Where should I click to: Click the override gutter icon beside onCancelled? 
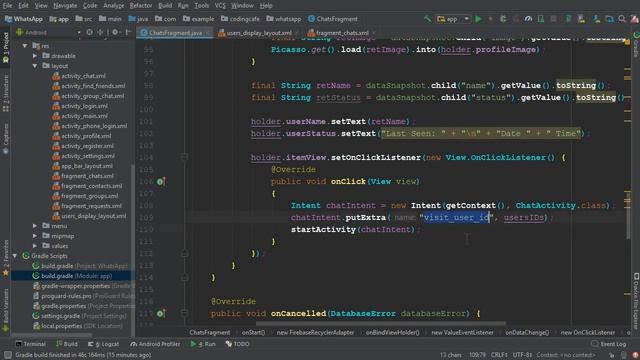click(x=161, y=313)
